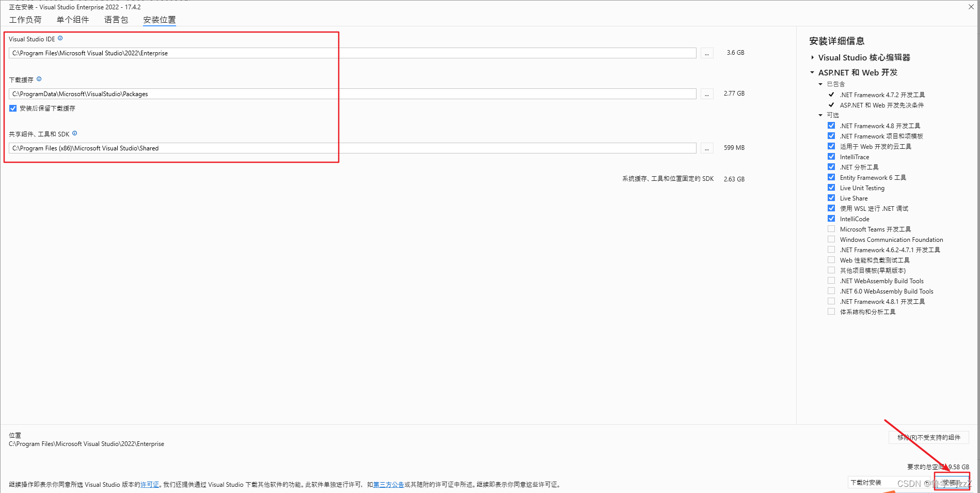Click the shared components path field
The width and height of the screenshot is (980, 493).
[353, 148]
